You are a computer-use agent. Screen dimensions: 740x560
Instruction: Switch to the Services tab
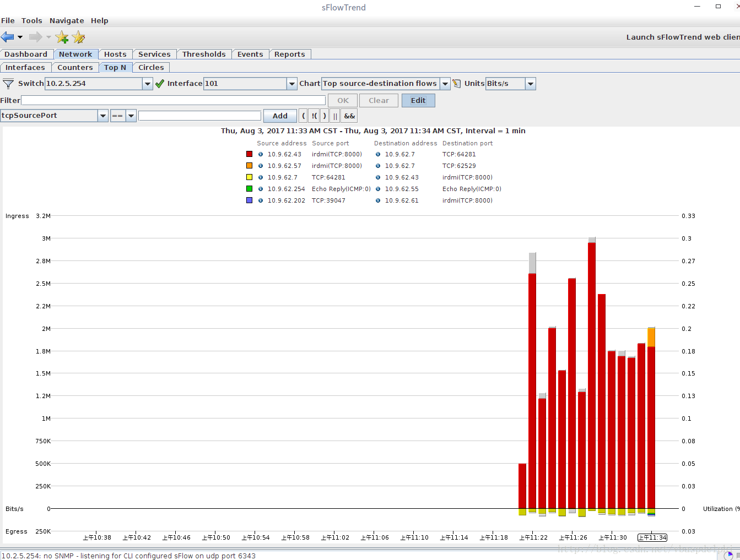tap(154, 54)
